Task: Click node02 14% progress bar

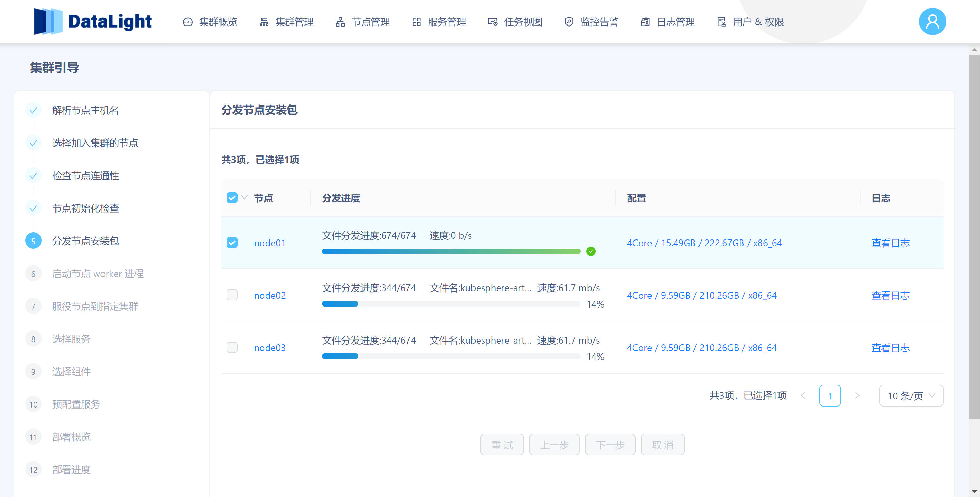Action: tap(451, 304)
